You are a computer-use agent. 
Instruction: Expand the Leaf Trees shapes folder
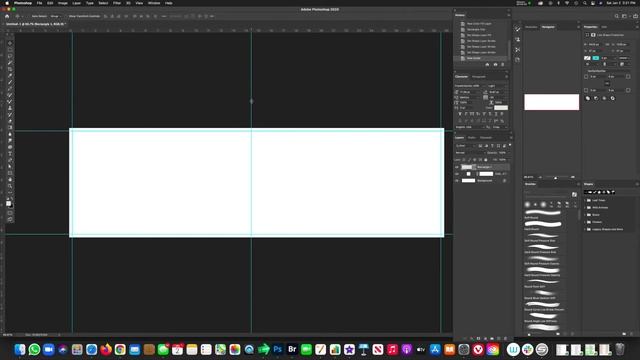click(x=585, y=200)
